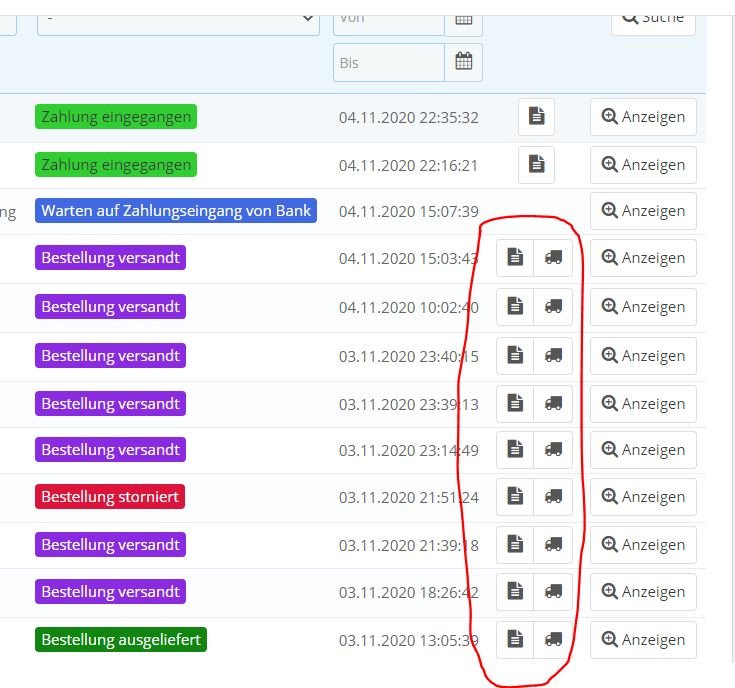This screenshot has height=688, width=735.
Task: Click Anzeigen for order 04.11.2020 15:07:39
Action: click(x=643, y=211)
